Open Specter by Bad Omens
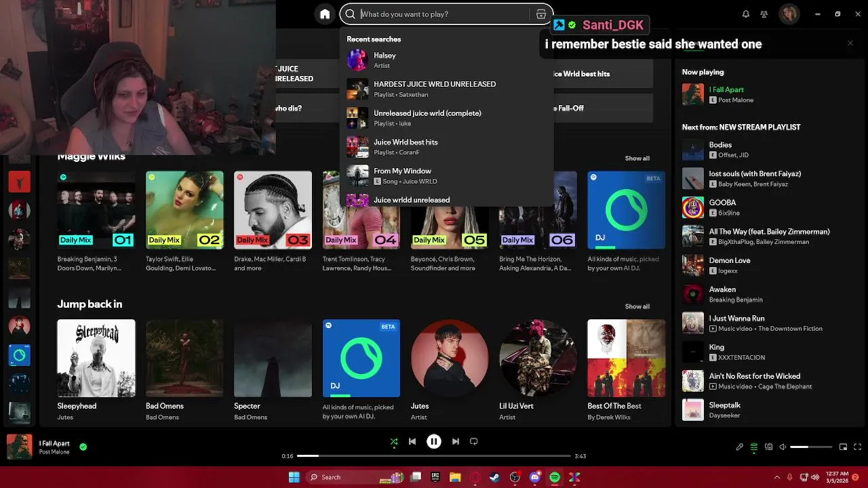The image size is (868, 488). pos(273,370)
